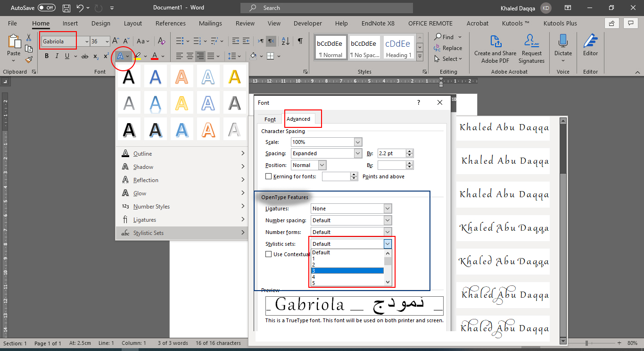Apply strikethrough formatting

pos(85,56)
